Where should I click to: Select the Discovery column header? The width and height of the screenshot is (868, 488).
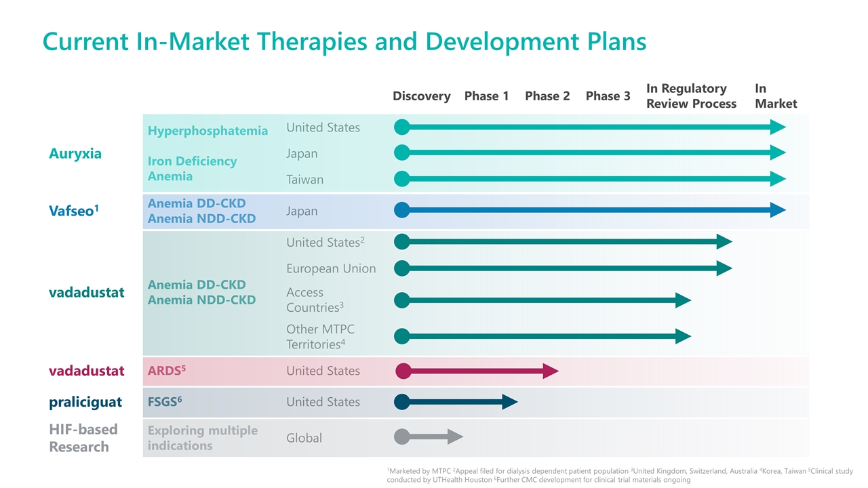point(421,96)
